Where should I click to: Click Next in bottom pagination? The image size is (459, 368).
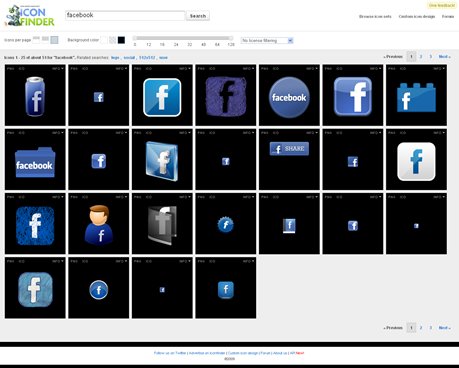tap(445, 328)
